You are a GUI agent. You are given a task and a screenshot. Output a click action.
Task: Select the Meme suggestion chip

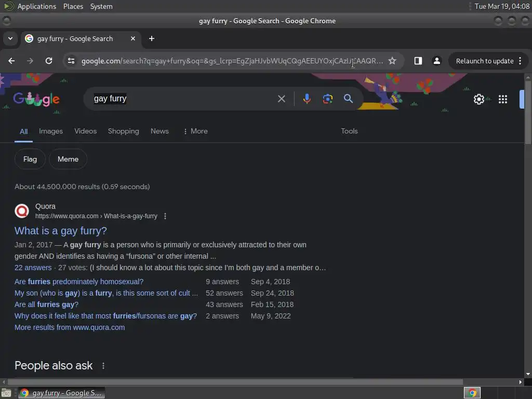68,159
